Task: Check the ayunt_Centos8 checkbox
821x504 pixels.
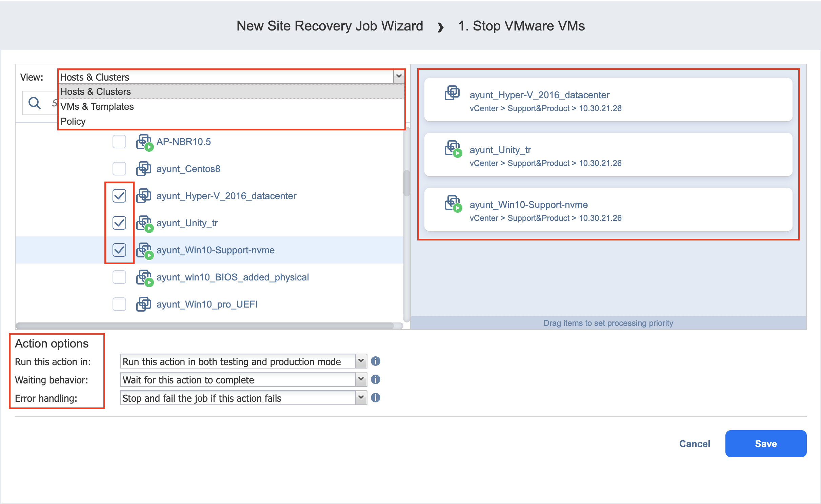Action: point(119,169)
